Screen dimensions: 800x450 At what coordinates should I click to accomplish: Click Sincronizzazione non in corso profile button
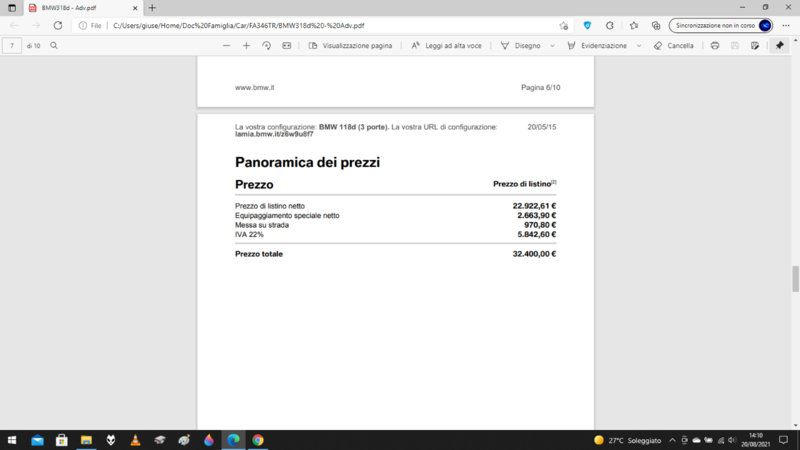(720, 25)
